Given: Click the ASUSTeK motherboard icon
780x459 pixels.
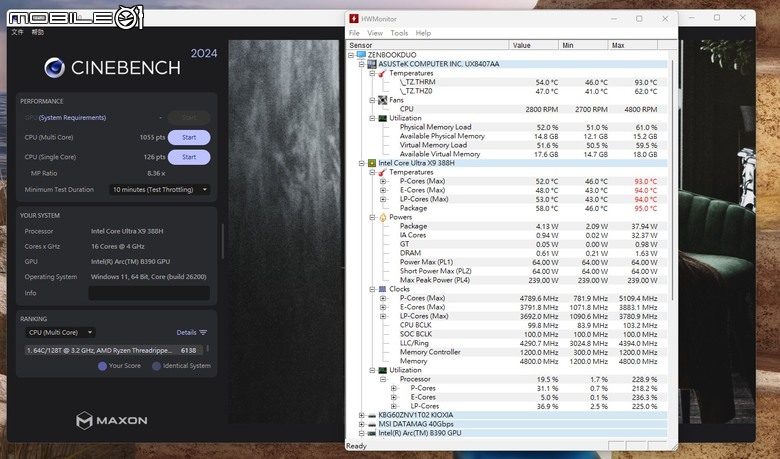Looking at the screenshot, I should point(372,64).
